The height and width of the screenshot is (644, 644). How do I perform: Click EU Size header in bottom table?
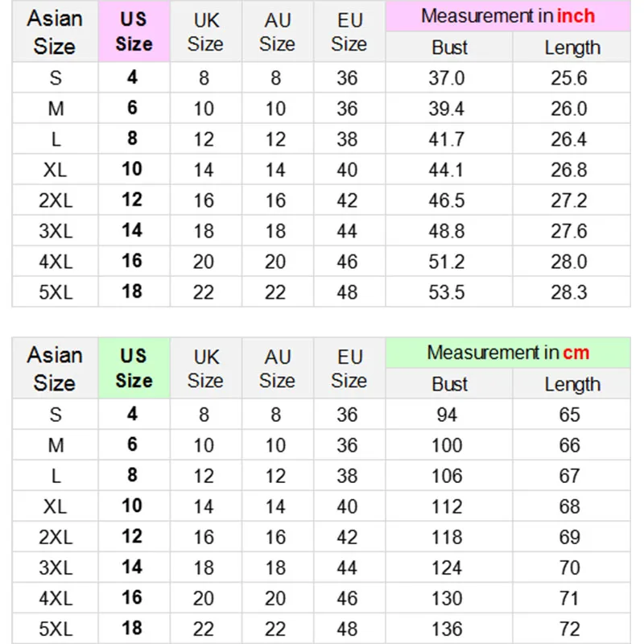coord(349,369)
